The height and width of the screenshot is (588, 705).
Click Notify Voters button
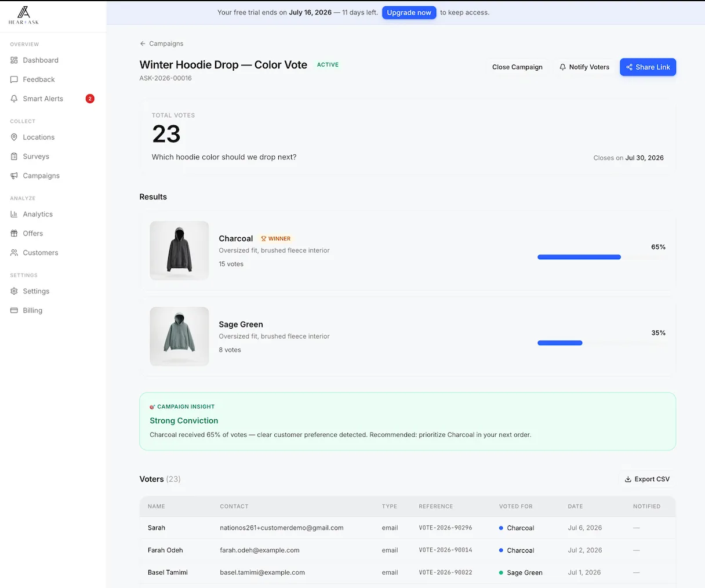tap(584, 67)
